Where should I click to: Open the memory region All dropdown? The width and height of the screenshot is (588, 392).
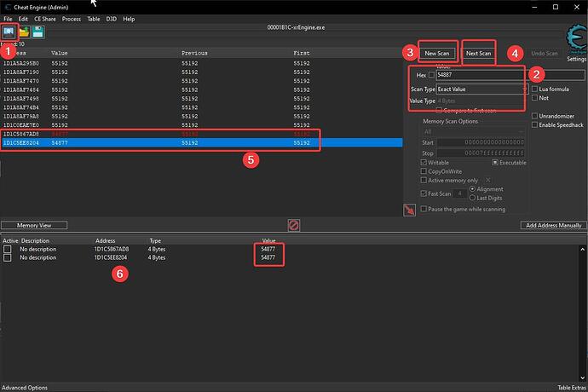[x=473, y=132]
